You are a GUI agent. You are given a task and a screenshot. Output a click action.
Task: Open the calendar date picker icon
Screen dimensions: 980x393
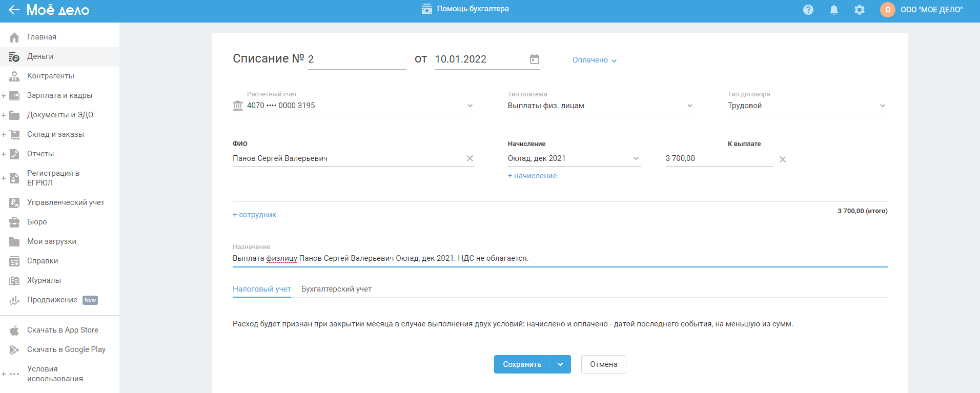pyautogui.click(x=534, y=59)
